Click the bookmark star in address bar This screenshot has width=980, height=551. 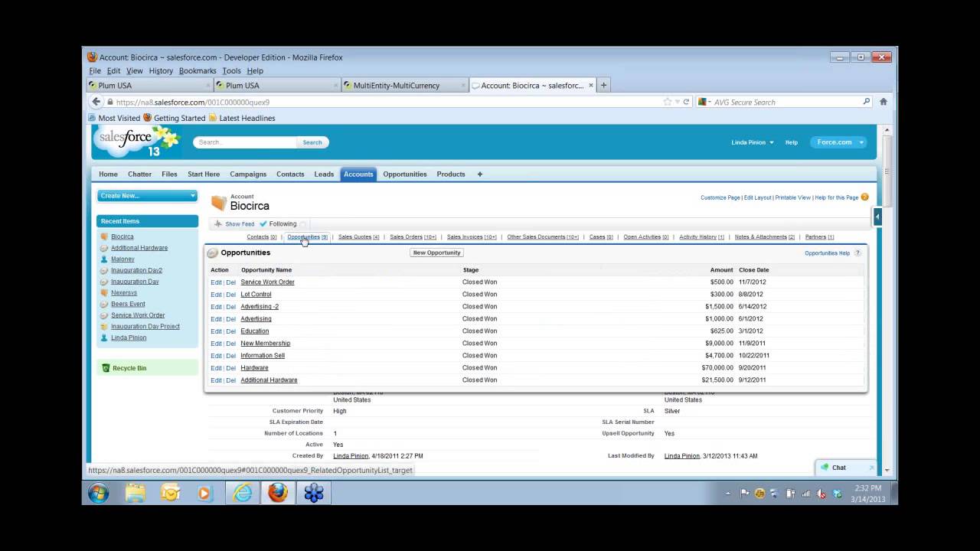[668, 102]
